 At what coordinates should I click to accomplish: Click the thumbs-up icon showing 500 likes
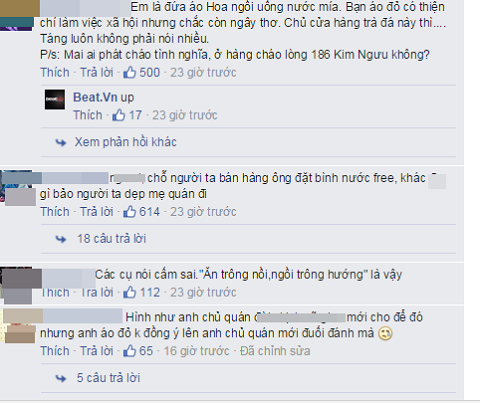coord(130,72)
